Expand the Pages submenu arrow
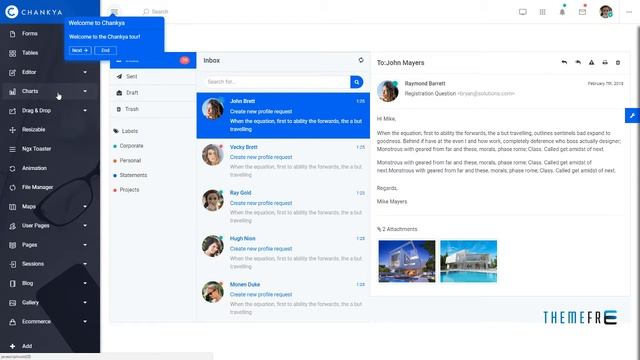This screenshot has width=640, height=360. click(x=85, y=245)
